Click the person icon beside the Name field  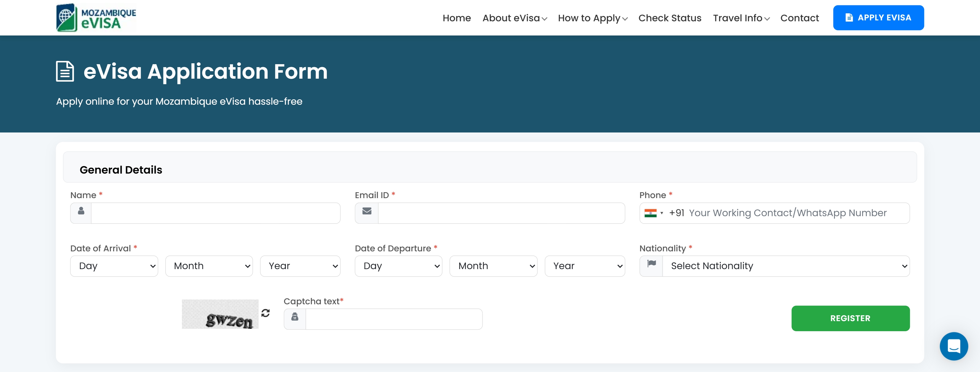81,211
